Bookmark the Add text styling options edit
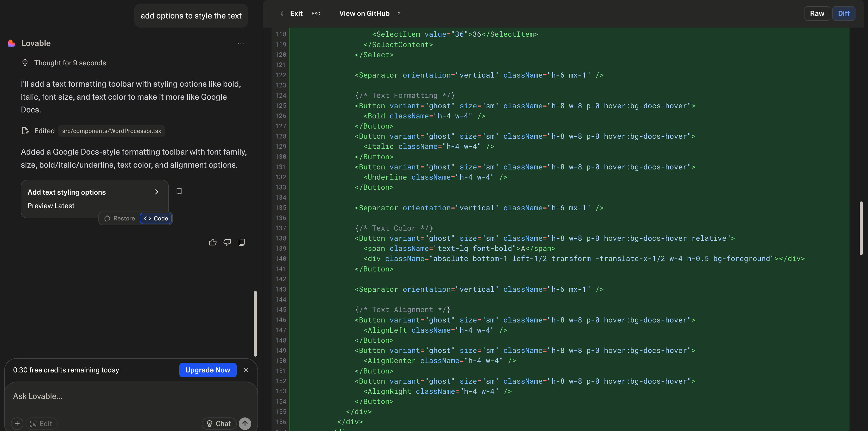868x431 pixels. (179, 191)
